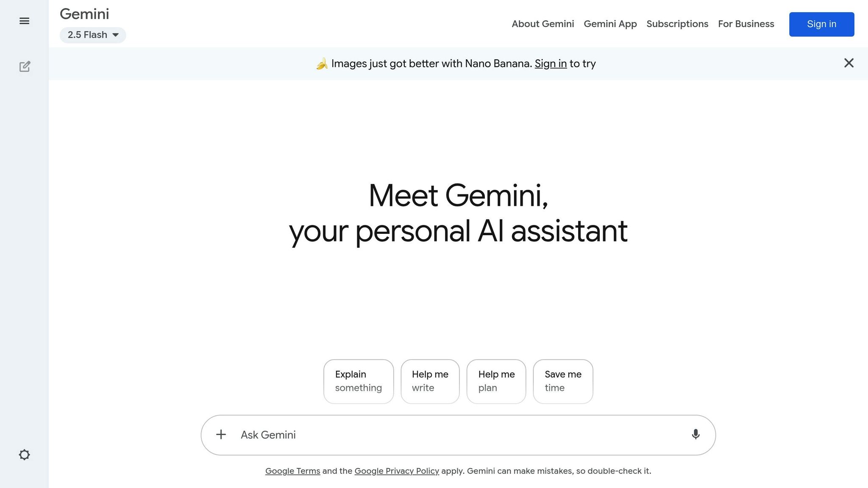This screenshot has height=488, width=868.
Task: Open the About Gemini page
Action: 543,24
